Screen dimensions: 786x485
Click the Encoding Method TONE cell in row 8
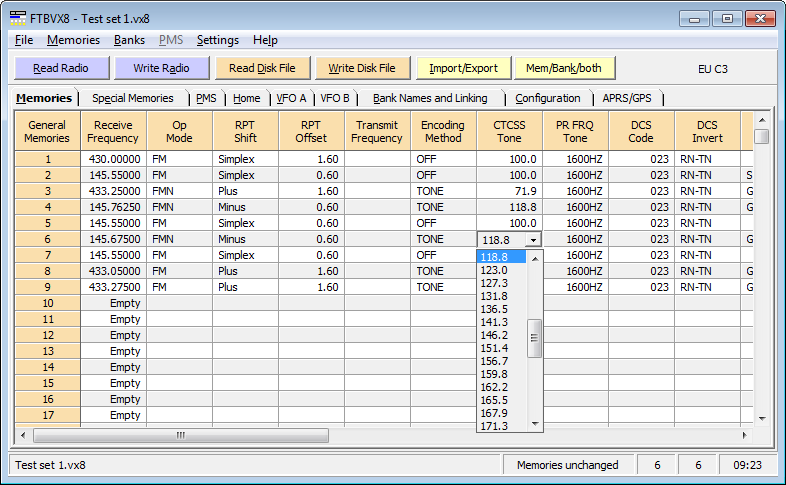pos(443,271)
